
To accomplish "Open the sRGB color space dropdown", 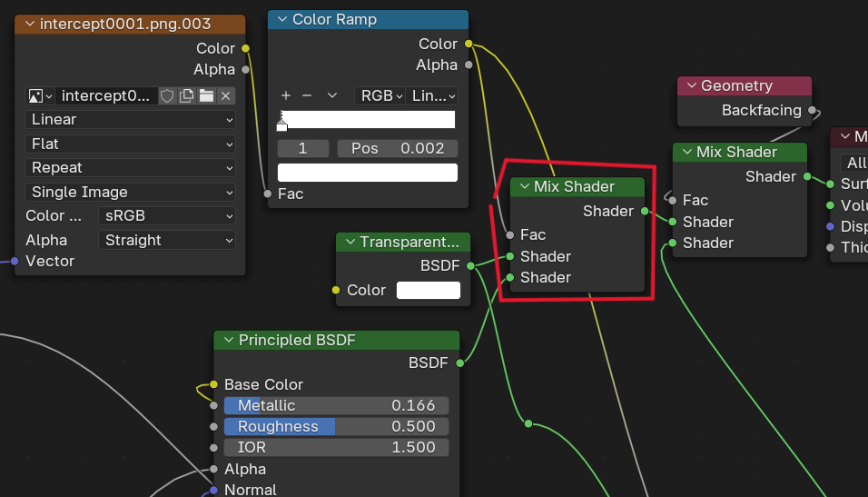I will (166, 216).
